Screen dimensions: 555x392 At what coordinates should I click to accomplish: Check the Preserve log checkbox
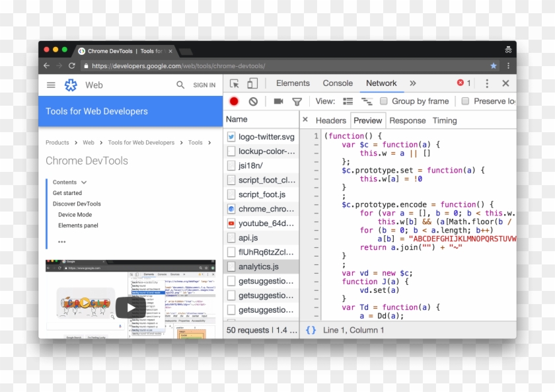[x=465, y=101]
